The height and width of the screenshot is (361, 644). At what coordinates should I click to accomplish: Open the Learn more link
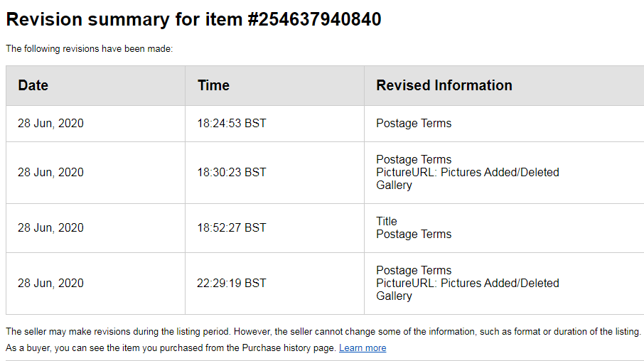tap(363, 348)
